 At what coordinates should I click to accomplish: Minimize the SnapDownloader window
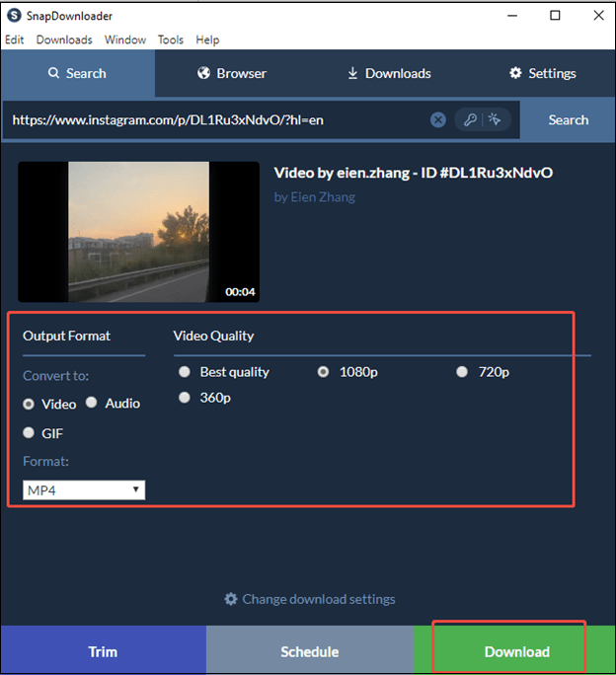[x=512, y=16]
